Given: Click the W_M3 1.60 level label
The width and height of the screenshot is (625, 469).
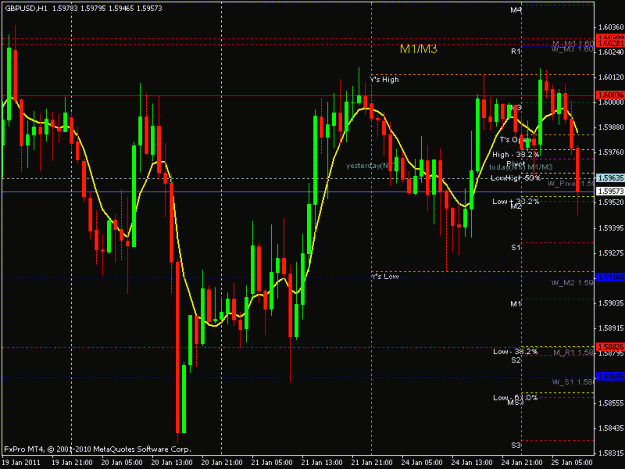Looking at the screenshot, I should click(x=572, y=49).
